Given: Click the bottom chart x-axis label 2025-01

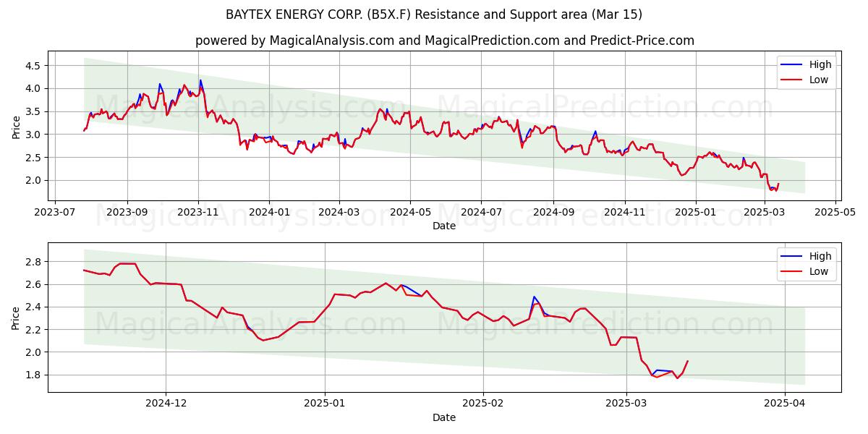Looking at the screenshot, I should click(325, 404).
